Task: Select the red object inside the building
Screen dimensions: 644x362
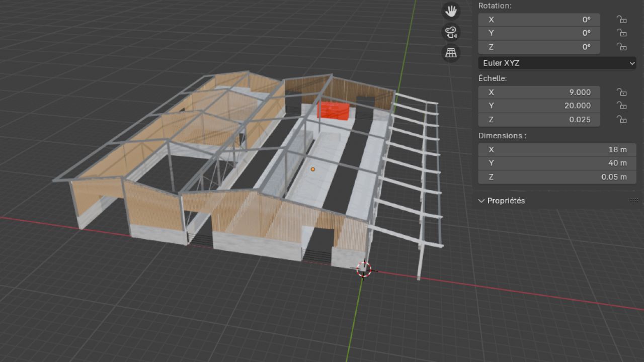Action: click(333, 111)
